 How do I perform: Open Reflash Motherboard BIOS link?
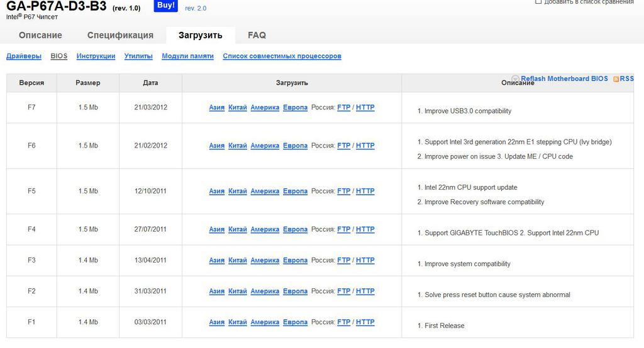click(x=564, y=79)
